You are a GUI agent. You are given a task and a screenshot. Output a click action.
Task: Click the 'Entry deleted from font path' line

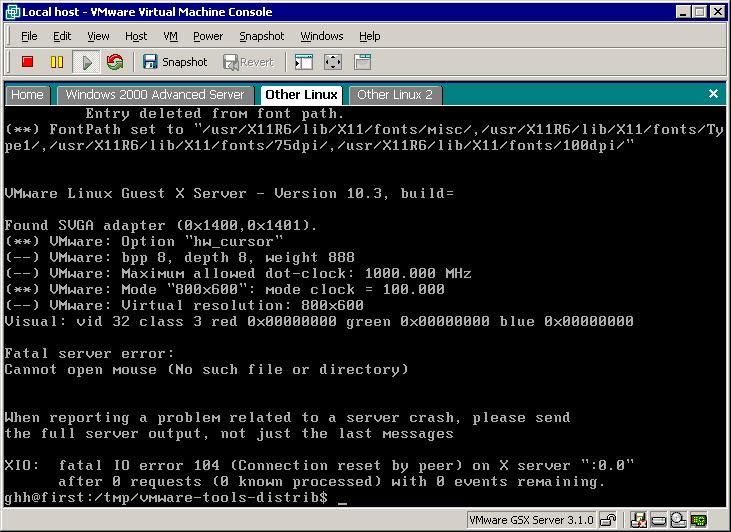[214, 113]
